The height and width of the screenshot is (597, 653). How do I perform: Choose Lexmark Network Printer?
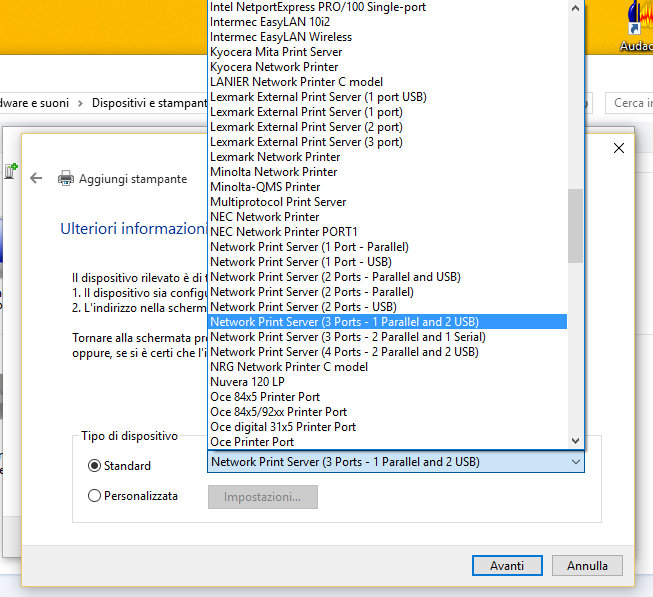click(387, 157)
